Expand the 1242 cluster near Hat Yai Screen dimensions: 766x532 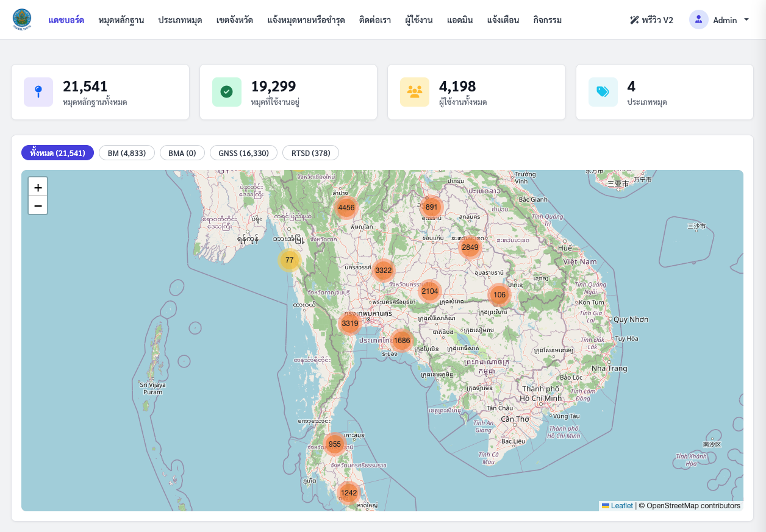click(348, 493)
